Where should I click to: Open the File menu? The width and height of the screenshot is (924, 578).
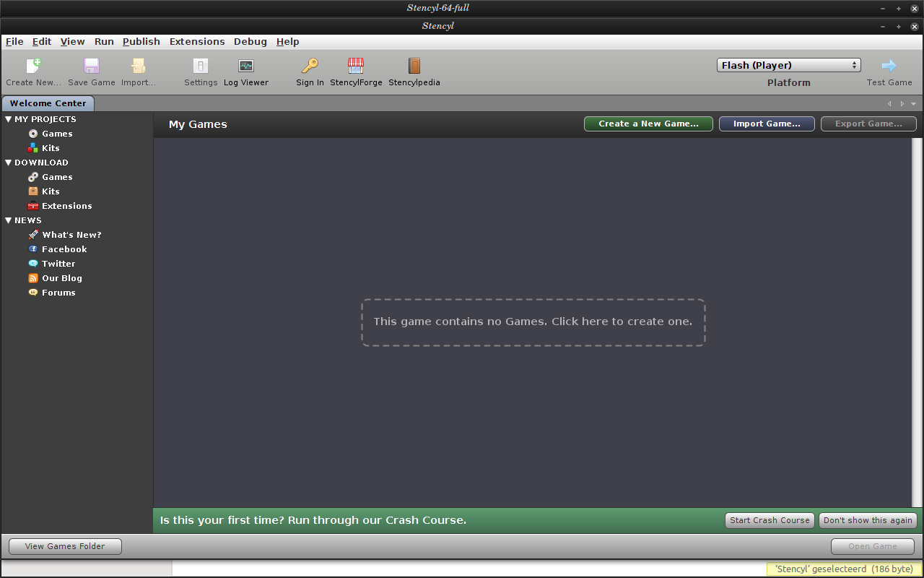pos(14,41)
